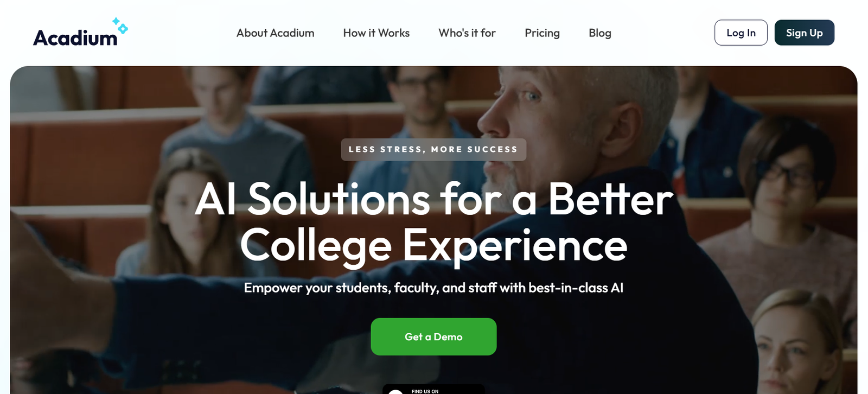Click the "Less Stress, More Success" tagline badge
The width and height of the screenshot is (868, 394).
[x=433, y=149]
